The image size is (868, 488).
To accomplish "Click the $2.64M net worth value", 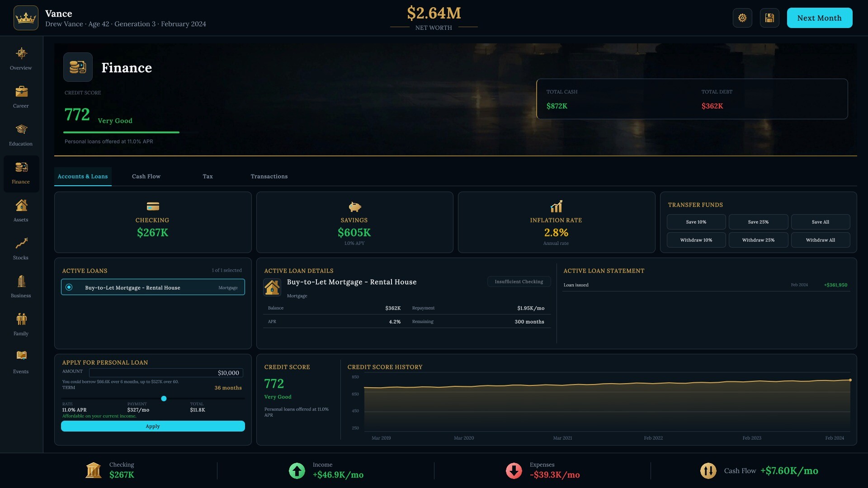I will (x=434, y=13).
